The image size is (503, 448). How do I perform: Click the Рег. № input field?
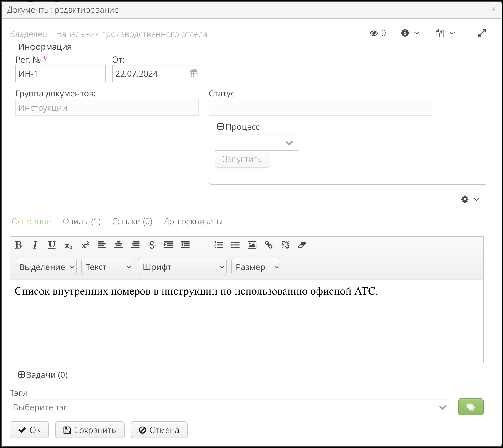[60, 74]
